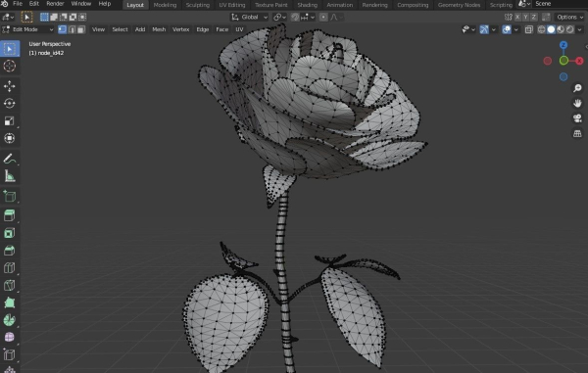Toggle show gizmos button
Image resolution: width=588 pixels, height=373 pixels.
(484, 29)
